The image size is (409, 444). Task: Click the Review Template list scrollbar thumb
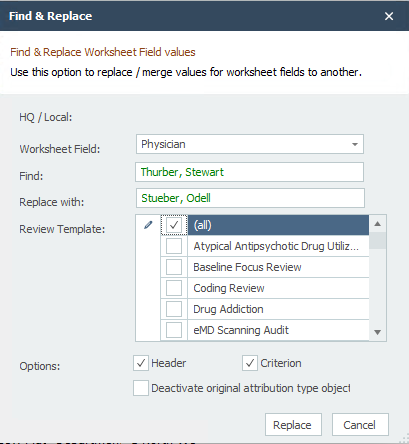[377, 241]
